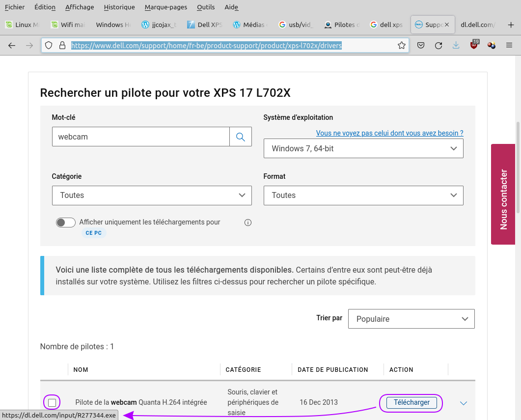Click the Télécharger button
The height and width of the screenshot is (420, 521).
411,402
